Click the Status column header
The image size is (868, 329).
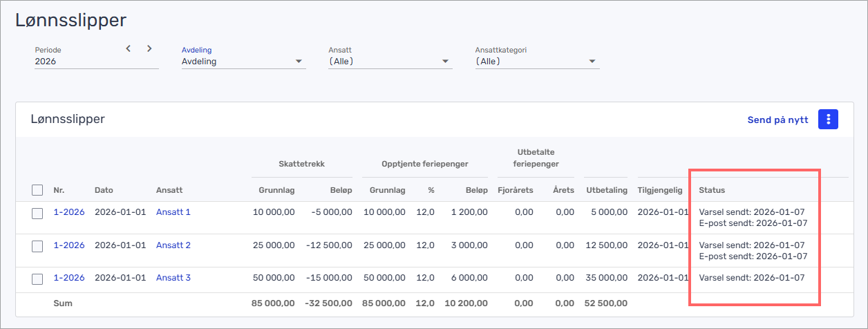click(712, 190)
